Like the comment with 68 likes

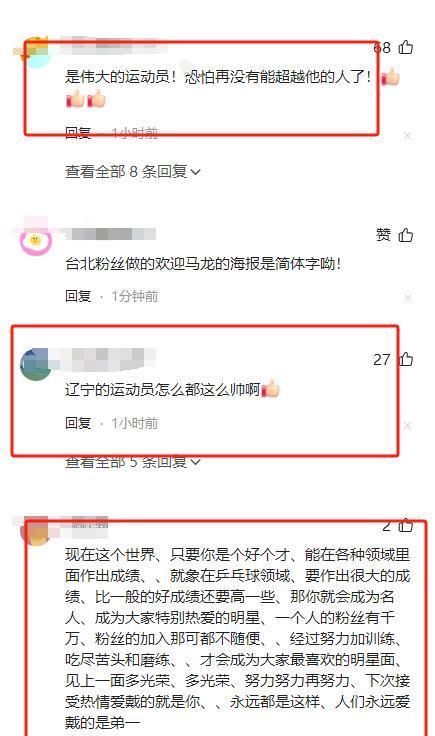tap(405, 47)
